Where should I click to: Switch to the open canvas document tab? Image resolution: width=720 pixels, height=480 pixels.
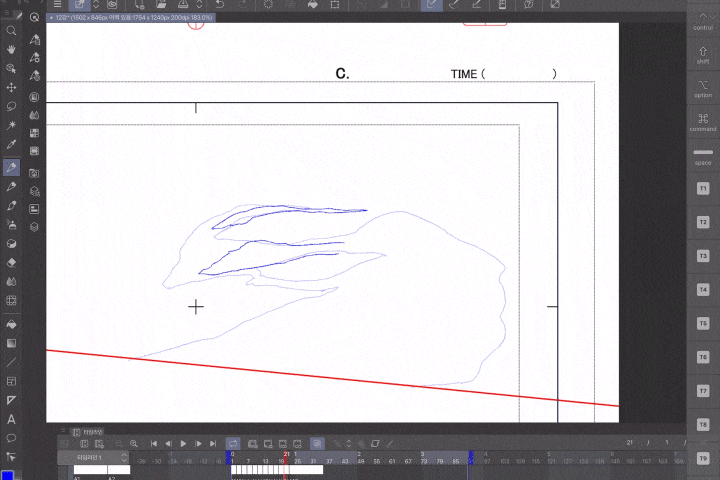click(x=131, y=17)
